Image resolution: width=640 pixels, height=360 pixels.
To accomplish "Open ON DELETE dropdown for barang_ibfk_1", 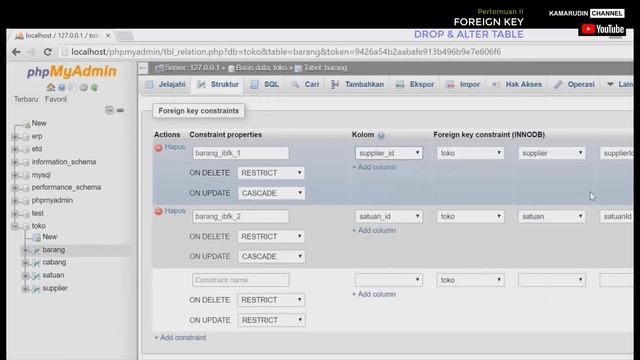I will [x=271, y=173].
